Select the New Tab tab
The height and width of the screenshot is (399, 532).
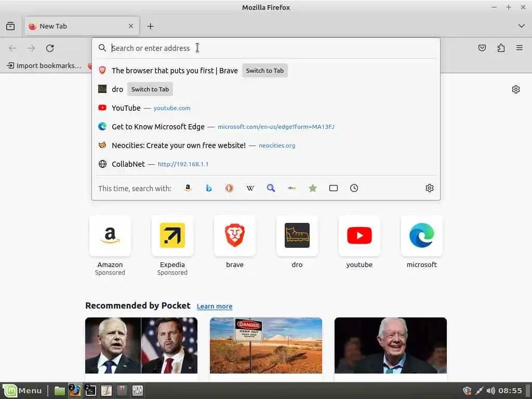click(x=82, y=26)
